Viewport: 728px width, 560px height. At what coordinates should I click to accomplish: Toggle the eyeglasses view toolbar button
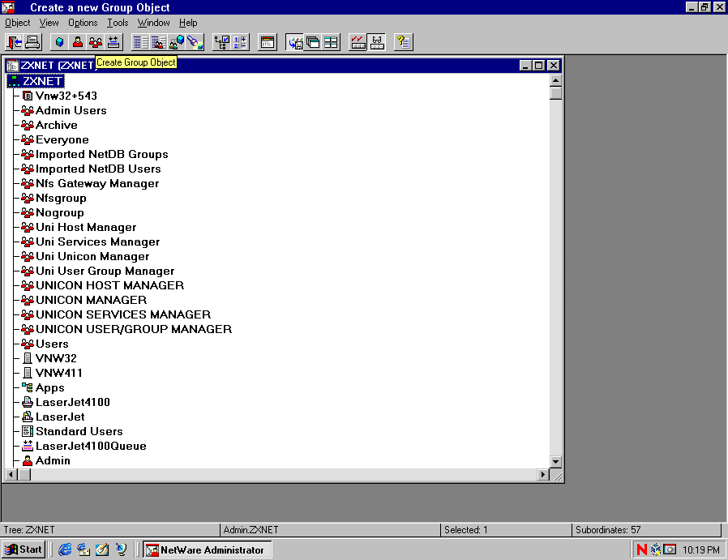point(376,42)
